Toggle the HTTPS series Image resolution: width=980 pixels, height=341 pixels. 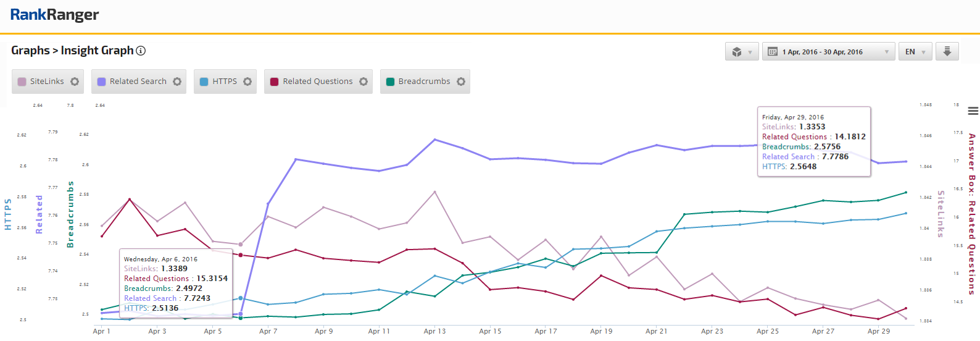click(x=224, y=82)
